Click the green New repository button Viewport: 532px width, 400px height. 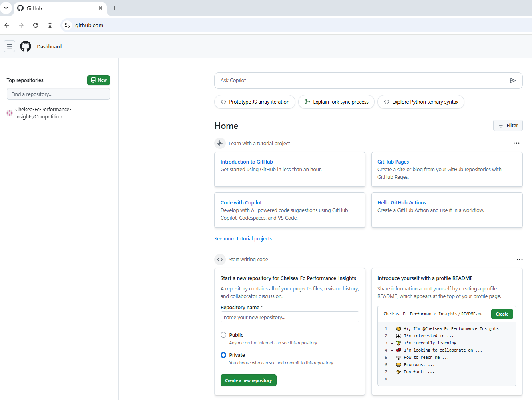[98, 80]
